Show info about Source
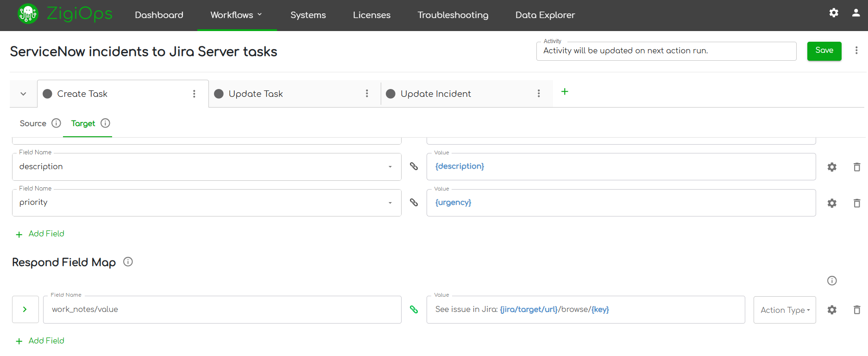 pos(56,123)
